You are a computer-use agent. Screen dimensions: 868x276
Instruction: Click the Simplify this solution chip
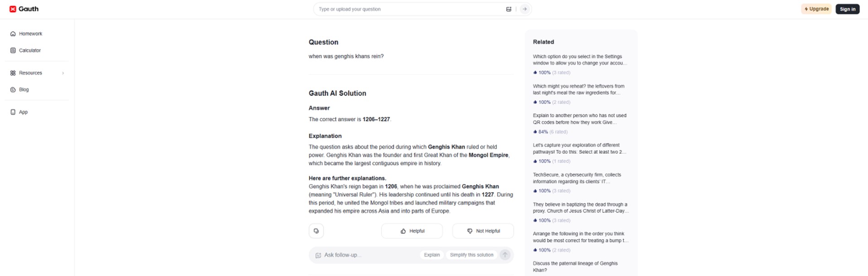[471, 255]
